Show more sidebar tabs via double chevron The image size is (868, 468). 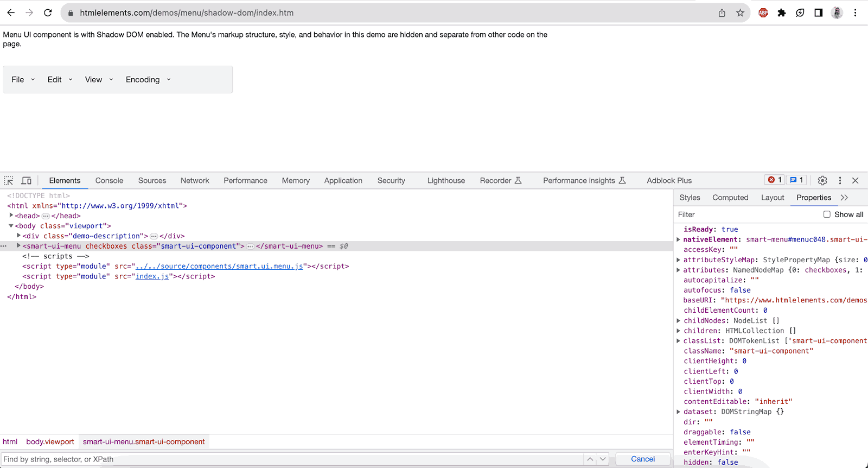pyautogui.click(x=844, y=198)
